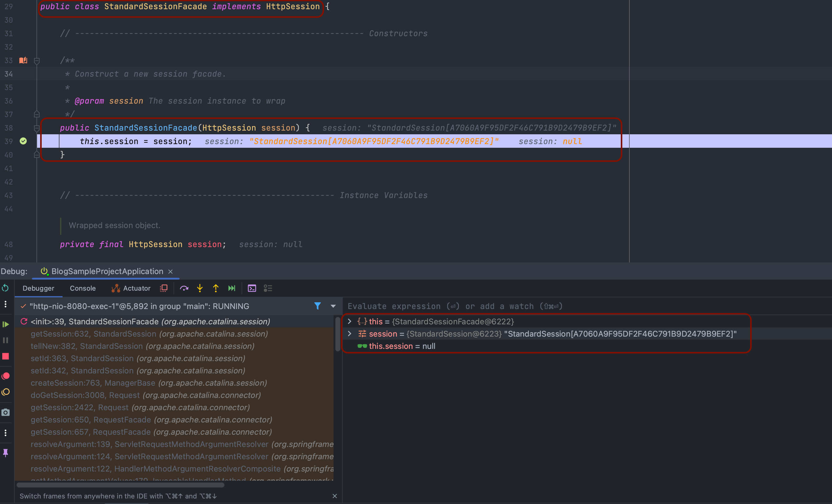Screen dimensions: 832x504
Task: Open View Breakpoints double-circle icon
Action: [6, 376]
